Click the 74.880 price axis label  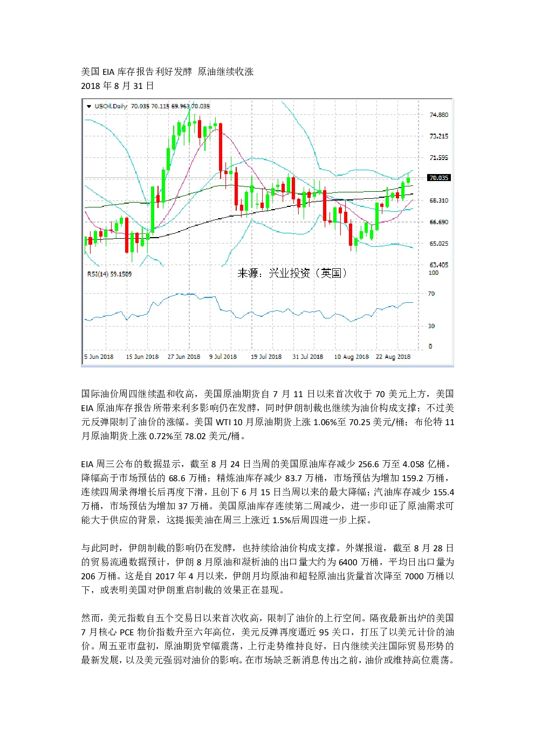click(x=439, y=115)
